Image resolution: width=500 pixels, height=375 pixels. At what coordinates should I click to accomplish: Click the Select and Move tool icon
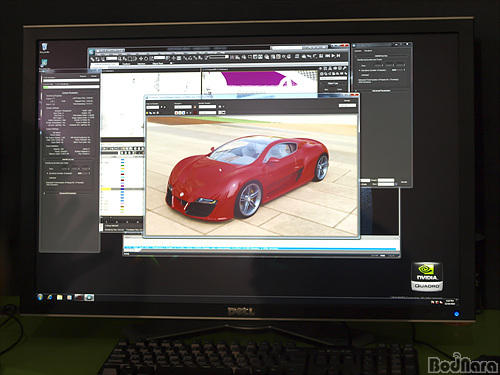[140, 58]
